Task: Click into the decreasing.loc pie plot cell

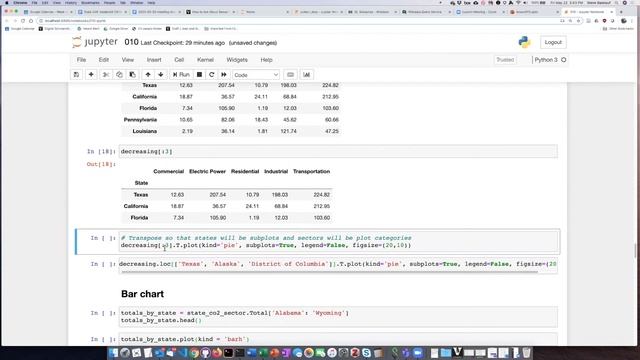Action: click(x=338, y=264)
